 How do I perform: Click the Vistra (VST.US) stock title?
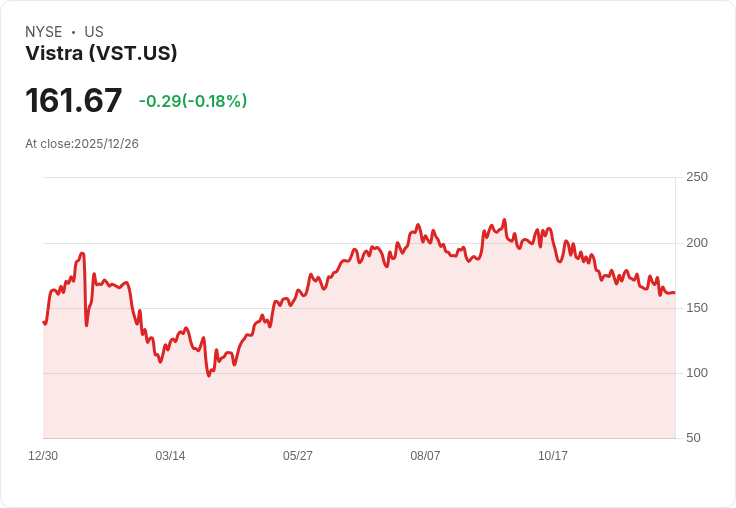click(101, 54)
